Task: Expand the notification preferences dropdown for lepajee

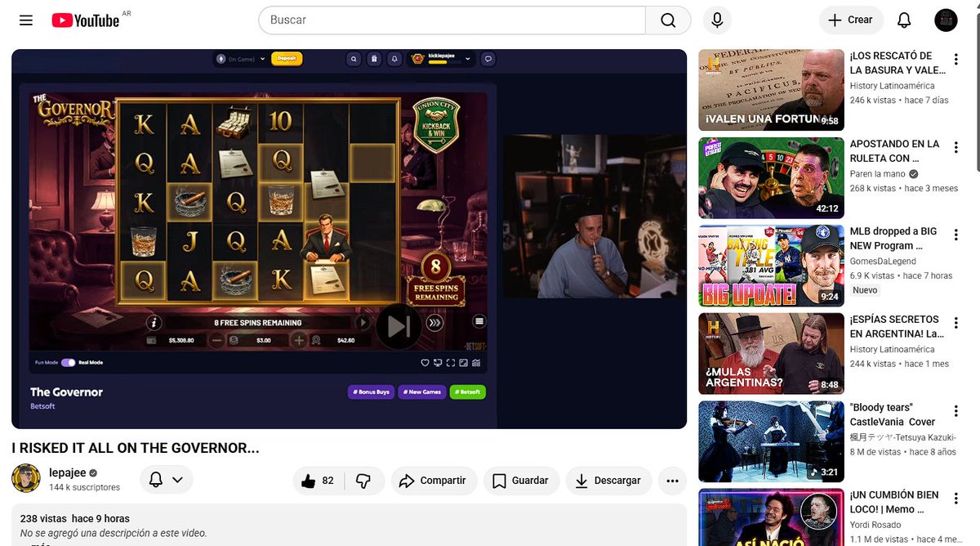Action: point(177,480)
